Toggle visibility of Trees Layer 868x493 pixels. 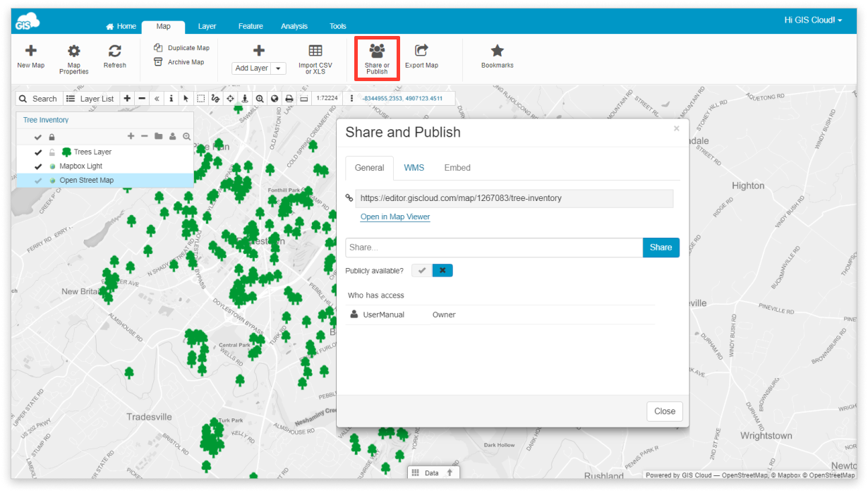(x=38, y=152)
